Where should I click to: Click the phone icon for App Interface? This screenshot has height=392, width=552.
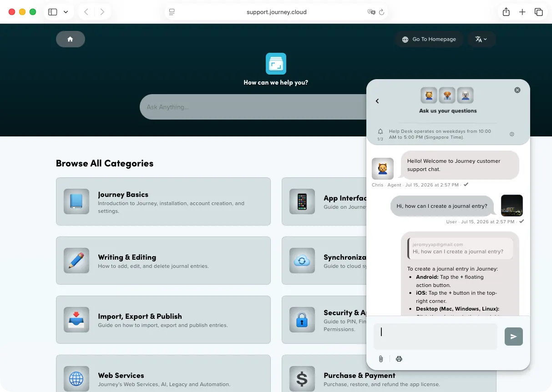[302, 201]
